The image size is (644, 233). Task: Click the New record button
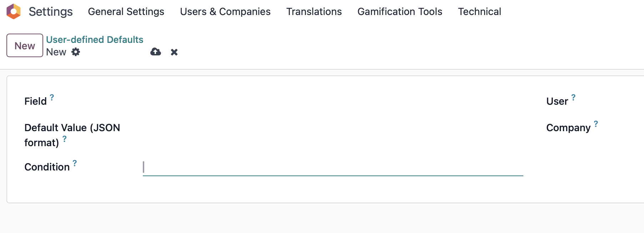(x=25, y=45)
